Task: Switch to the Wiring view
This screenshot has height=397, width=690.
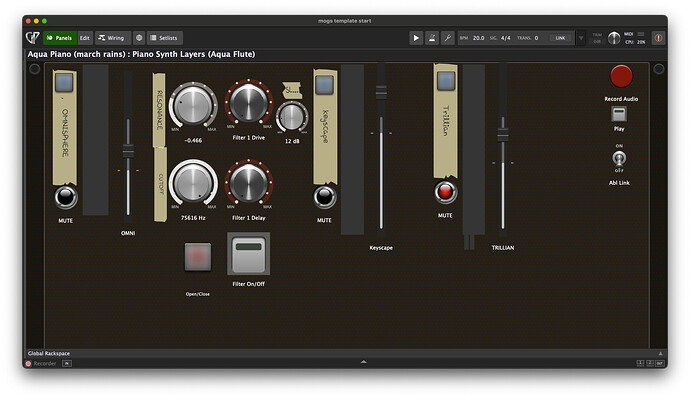Action: click(112, 38)
